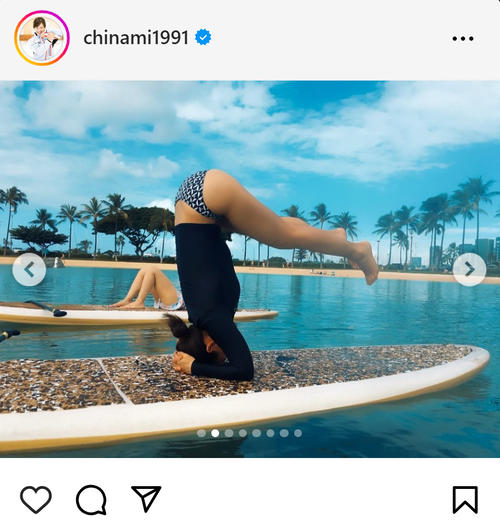Viewport: 500px width, 527px height.
Task: Click the blue verified badge beside chinami1991
Action: tap(203, 37)
